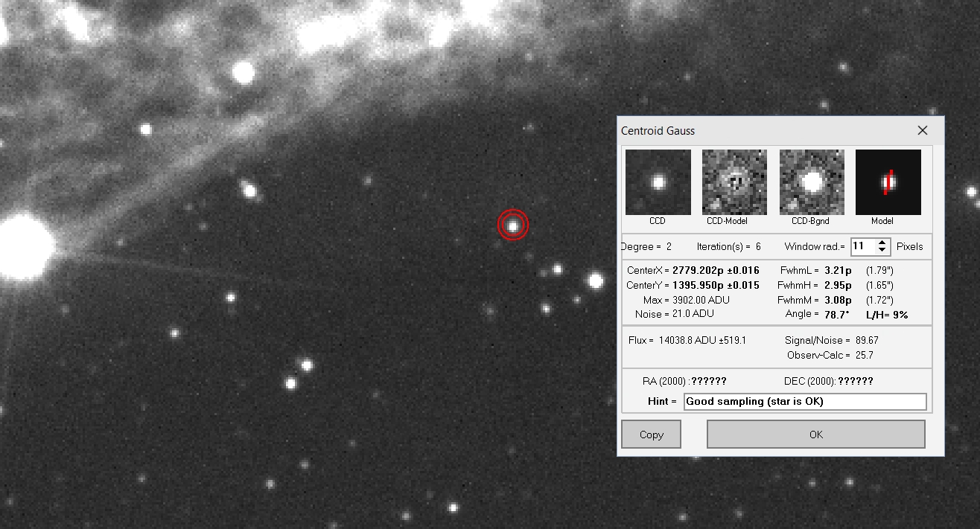Viewport: 980px width, 529px height.
Task: Click the Model thumbnail with red line
Action: click(x=888, y=182)
